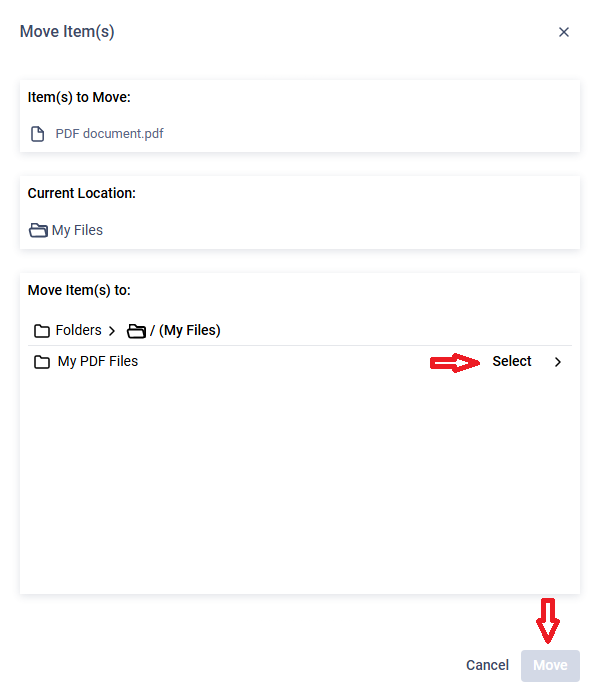
Task: Confirm with the Move button
Action: tap(550, 666)
